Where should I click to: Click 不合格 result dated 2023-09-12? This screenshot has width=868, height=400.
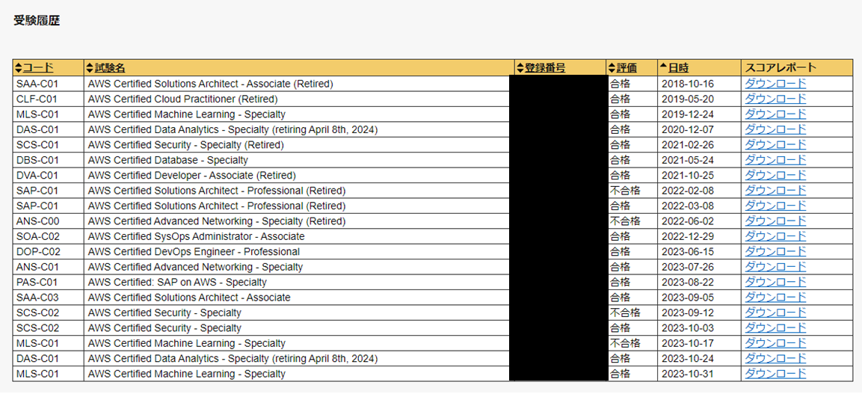coord(625,313)
